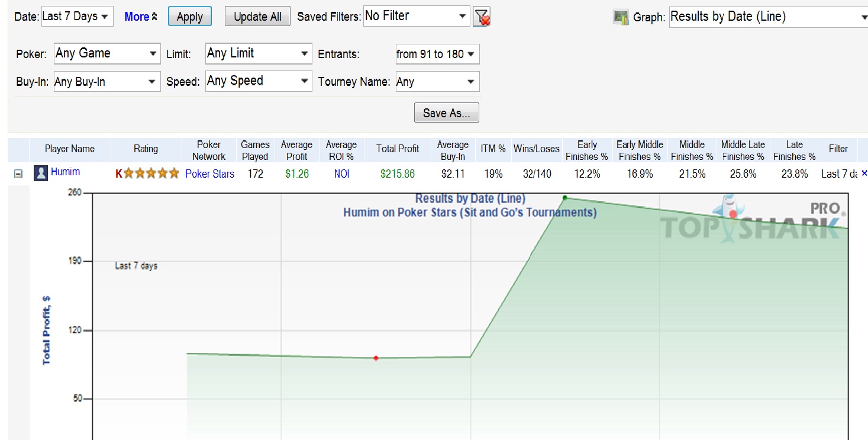Click the total profit value $215.86

pos(398,174)
